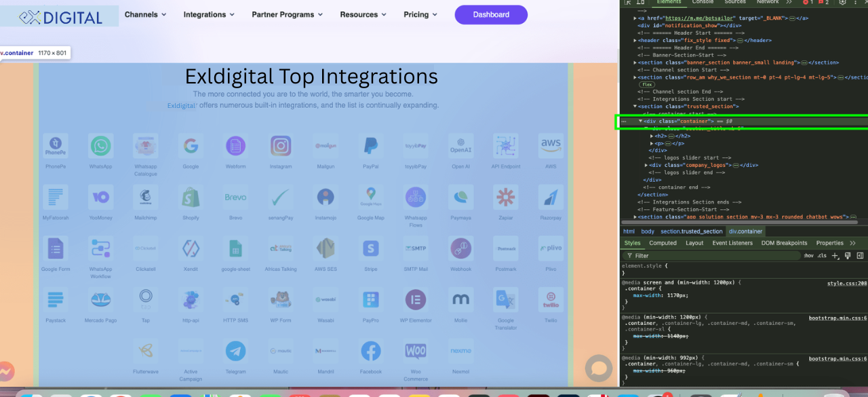868x397 pixels.
Task: Select the section.trusted_section breadcrumb
Action: 692,231
